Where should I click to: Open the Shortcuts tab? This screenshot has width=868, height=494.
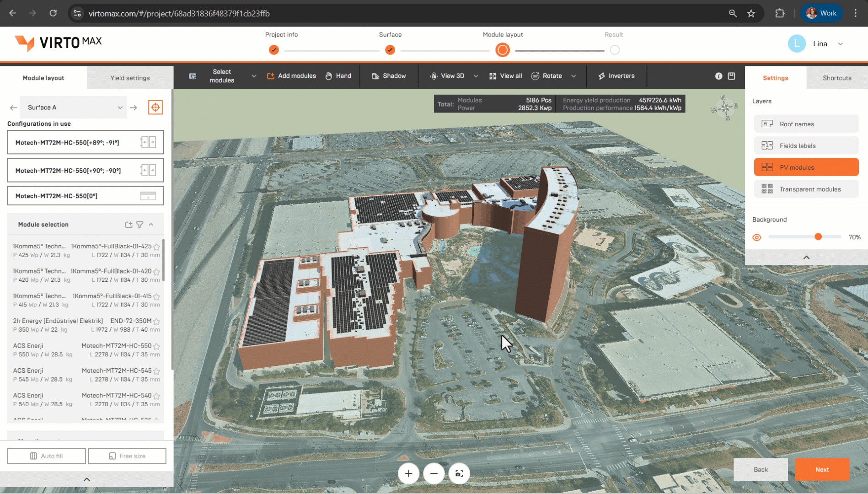836,78
